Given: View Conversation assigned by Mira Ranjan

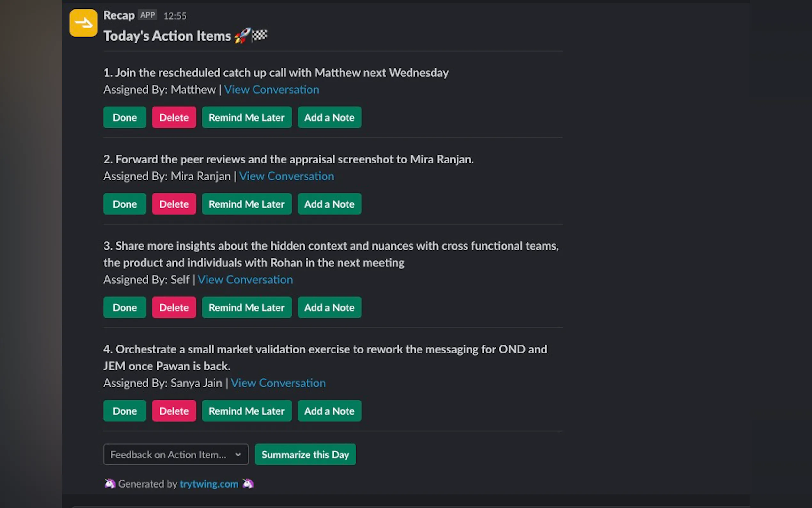Looking at the screenshot, I should point(286,176).
